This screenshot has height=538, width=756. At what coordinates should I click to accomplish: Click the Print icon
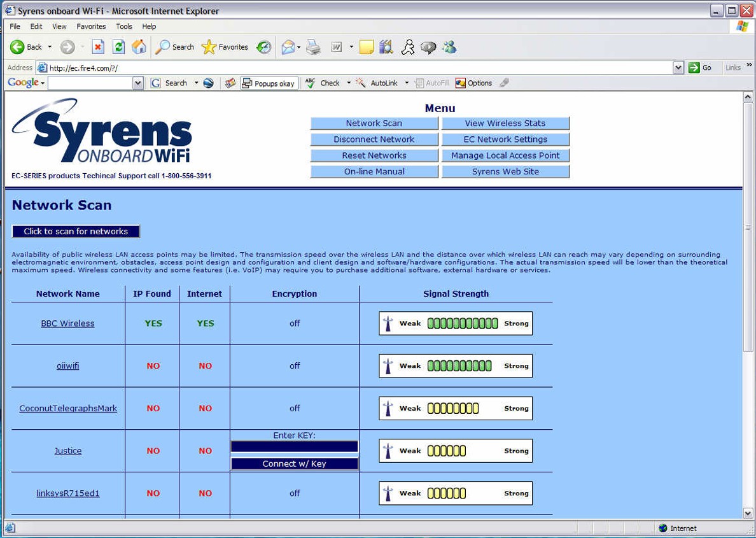(x=313, y=47)
